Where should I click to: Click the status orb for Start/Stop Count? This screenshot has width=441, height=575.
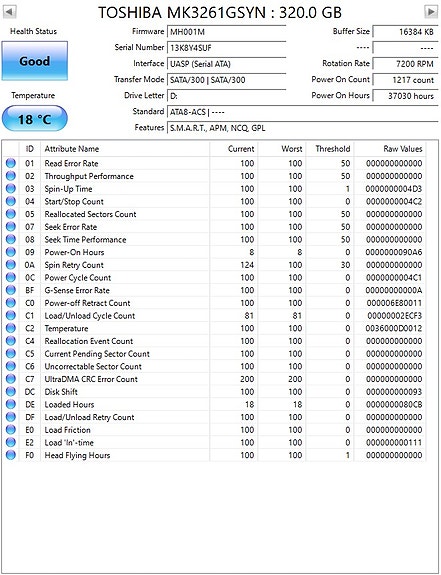[11, 201]
